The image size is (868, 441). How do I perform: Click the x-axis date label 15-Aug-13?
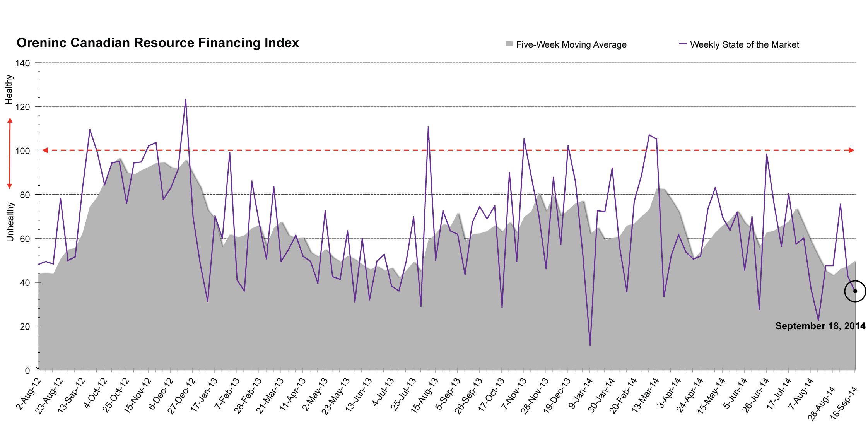(x=424, y=395)
